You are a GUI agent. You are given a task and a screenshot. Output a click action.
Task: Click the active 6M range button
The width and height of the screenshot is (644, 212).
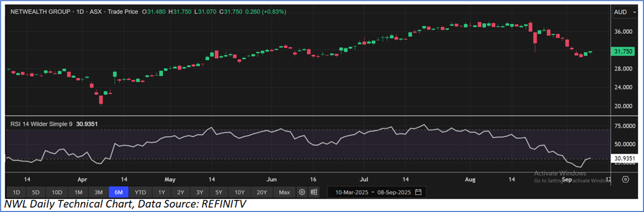(x=118, y=192)
